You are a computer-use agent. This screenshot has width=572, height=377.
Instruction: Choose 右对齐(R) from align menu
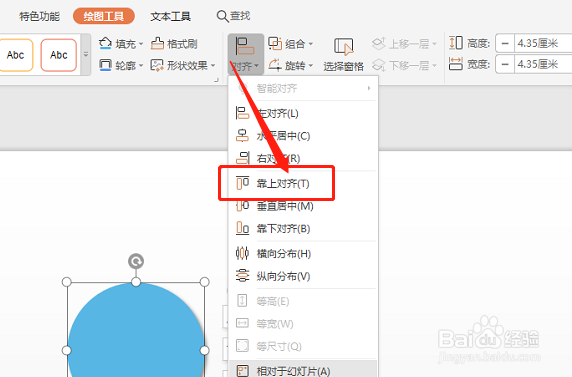tap(304, 158)
